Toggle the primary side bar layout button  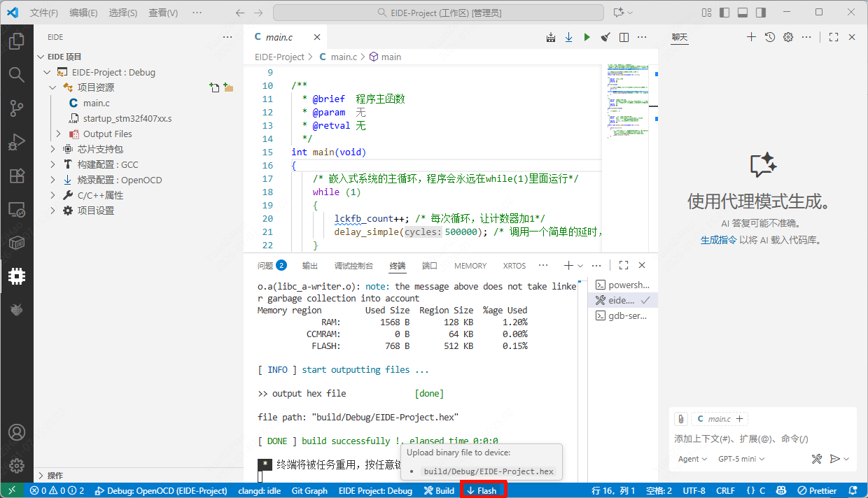pos(724,13)
